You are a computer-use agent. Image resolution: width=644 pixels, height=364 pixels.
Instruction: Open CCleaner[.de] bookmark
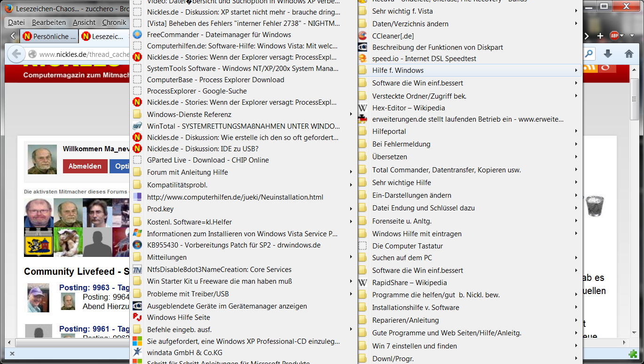pos(470,36)
